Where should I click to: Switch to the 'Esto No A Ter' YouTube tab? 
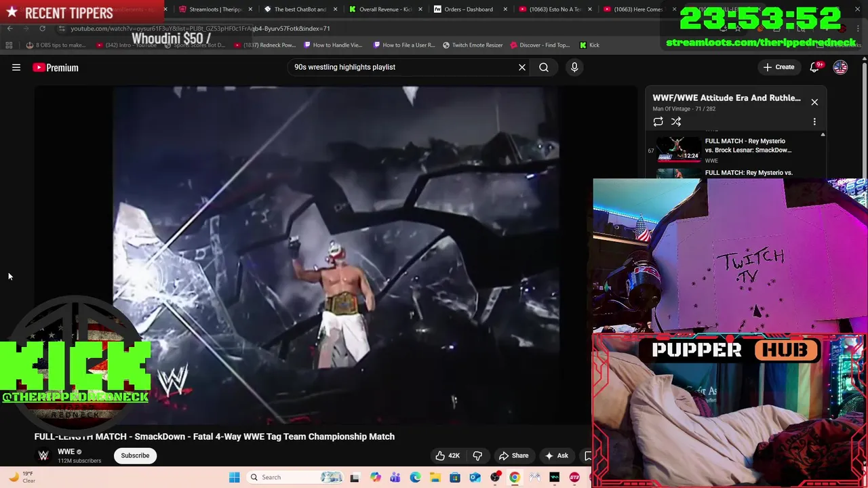coord(555,9)
